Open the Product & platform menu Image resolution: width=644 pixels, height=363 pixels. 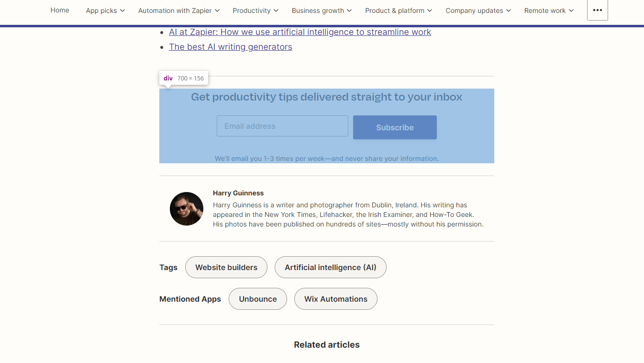pos(398,10)
